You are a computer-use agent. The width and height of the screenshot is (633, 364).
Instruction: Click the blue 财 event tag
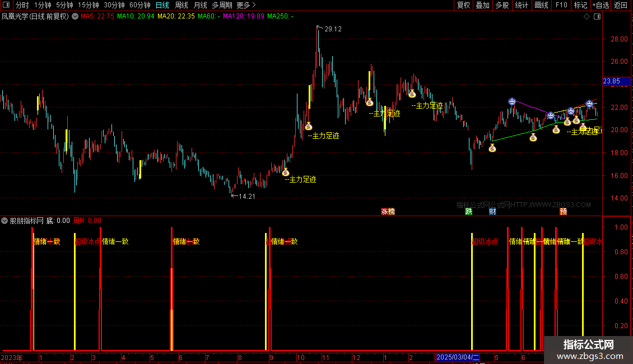pyautogui.click(x=492, y=212)
